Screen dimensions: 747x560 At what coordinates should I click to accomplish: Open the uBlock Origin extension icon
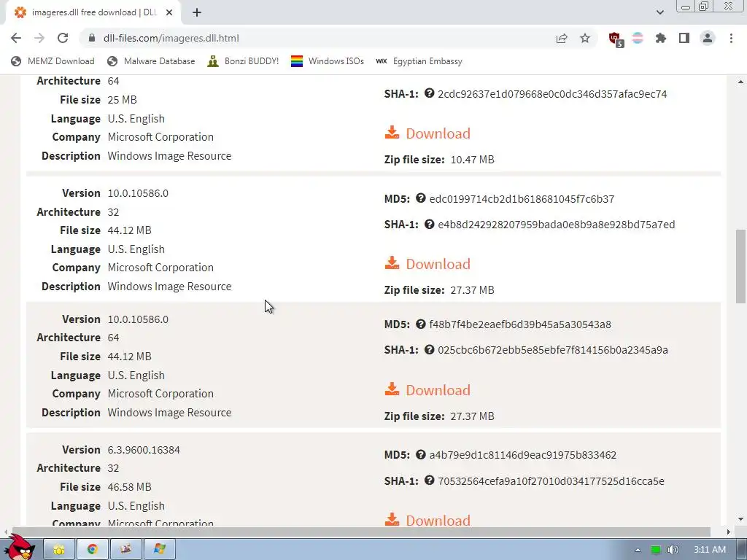[615, 39]
